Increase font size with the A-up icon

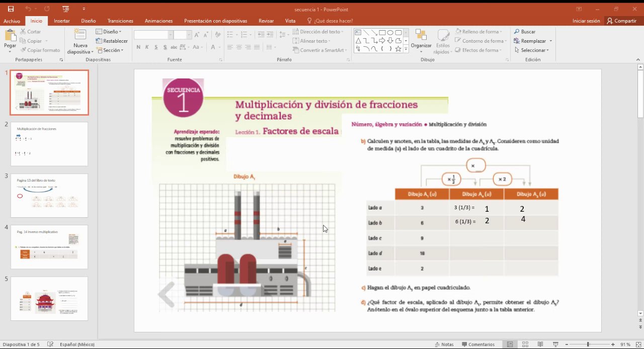pos(197,35)
